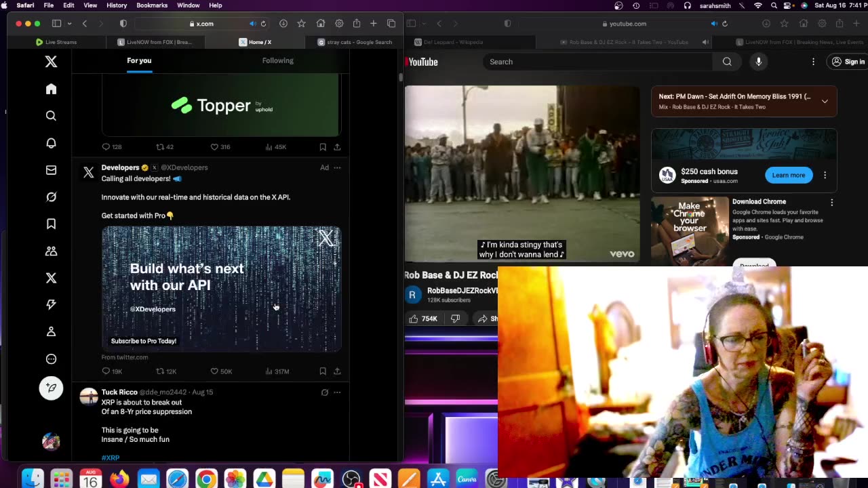Open Firefox from the Dock
This screenshot has width=868, height=488.
click(x=119, y=479)
